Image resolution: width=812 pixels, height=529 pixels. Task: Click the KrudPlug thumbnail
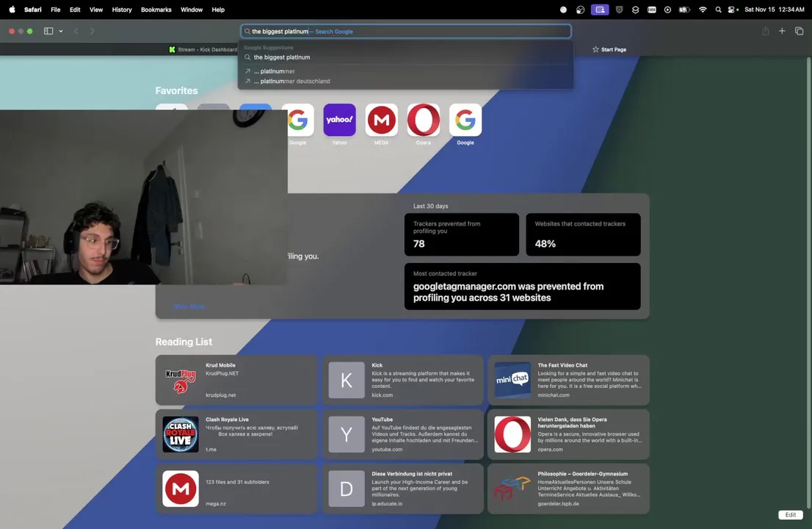click(180, 380)
